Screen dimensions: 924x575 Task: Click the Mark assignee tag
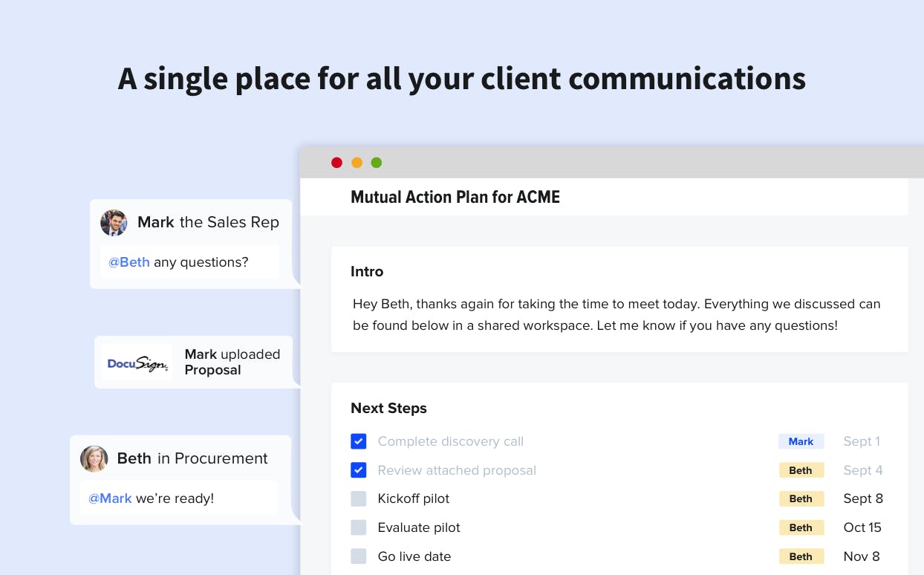click(801, 441)
